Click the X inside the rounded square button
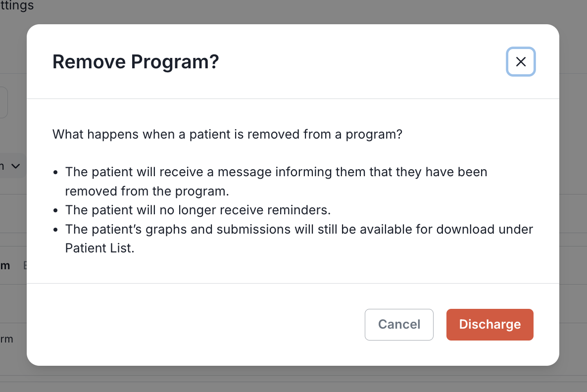 [521, 62]
